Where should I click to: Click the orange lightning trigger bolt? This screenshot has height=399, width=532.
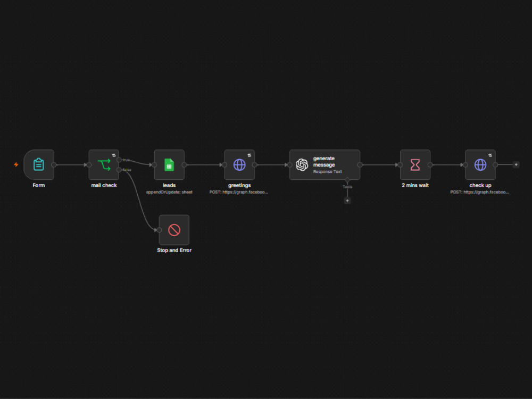(x=16, y=164)
